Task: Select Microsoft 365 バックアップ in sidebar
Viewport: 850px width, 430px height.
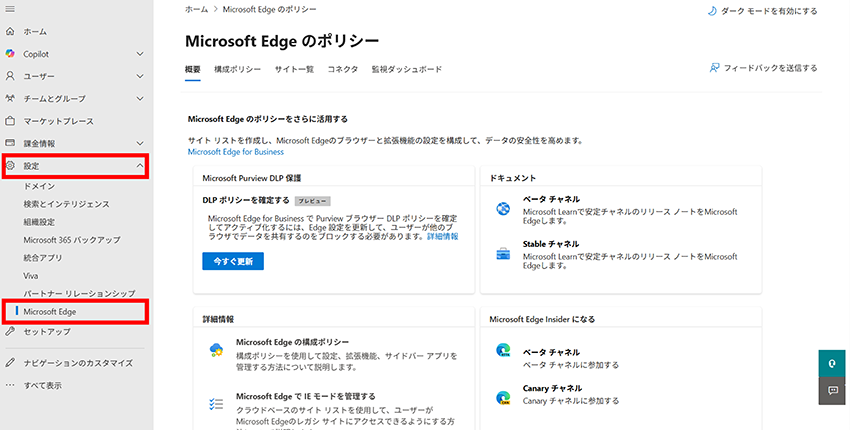Action: 72,240
